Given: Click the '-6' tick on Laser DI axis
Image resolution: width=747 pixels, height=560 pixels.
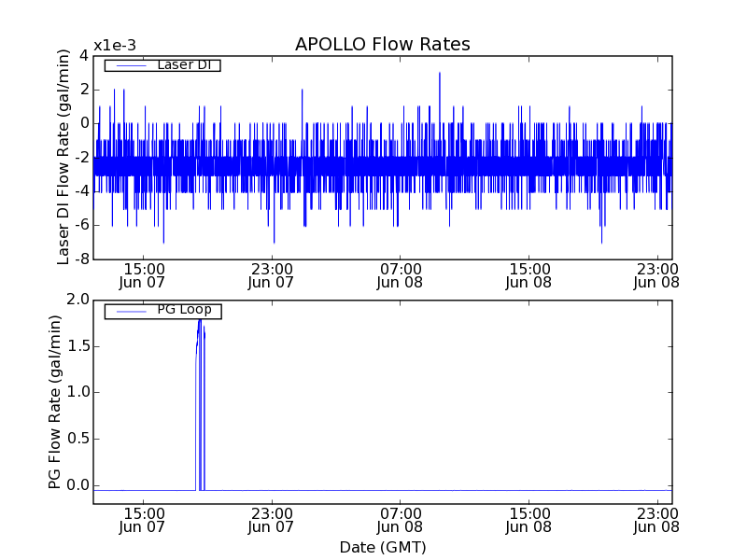Looking at the screenshot, I should pos(82,225).
